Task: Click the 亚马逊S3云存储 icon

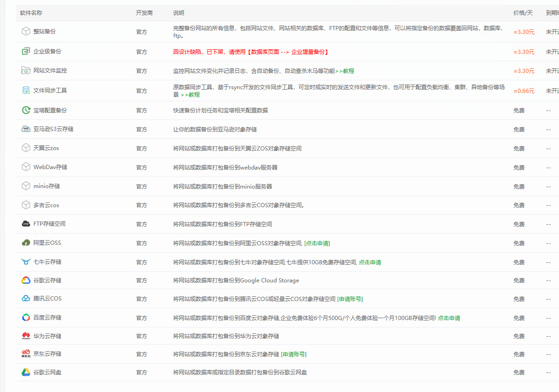Action: pos(26,129)
